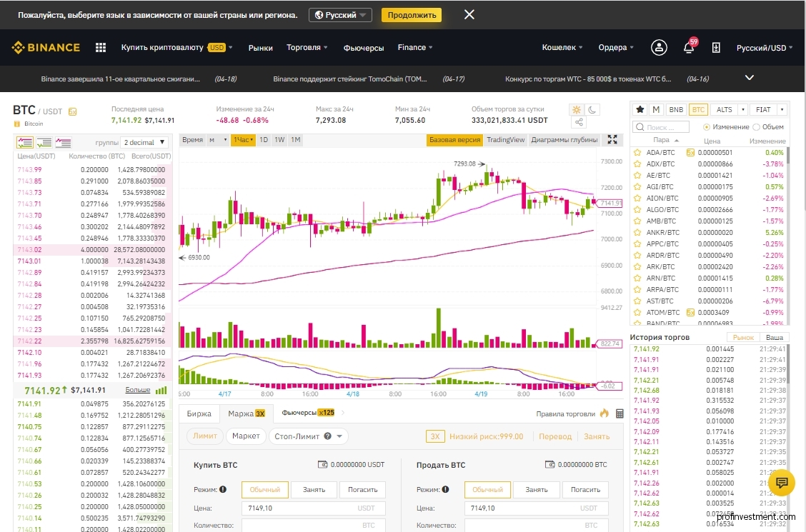Open the Русский language dropdown in banner

(x=340, y=15)
